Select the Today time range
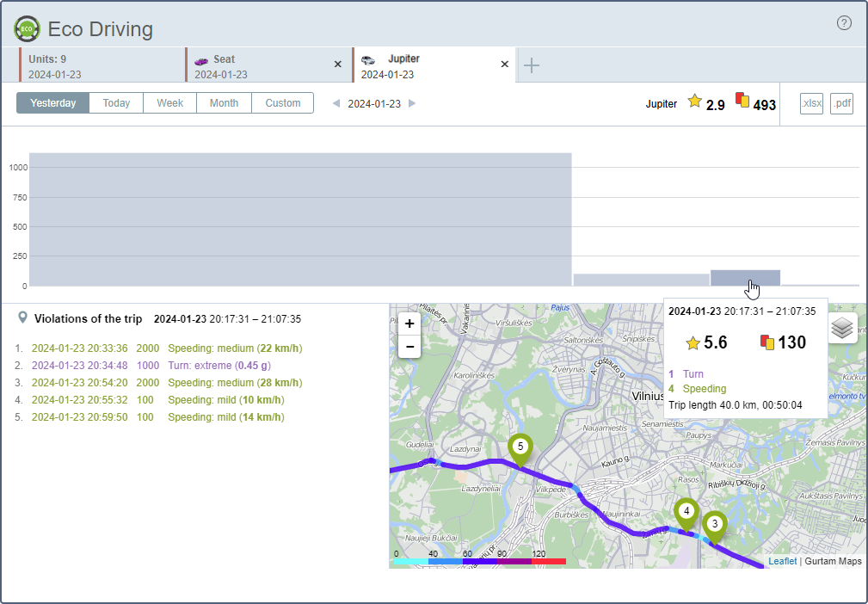 (116, 103)
